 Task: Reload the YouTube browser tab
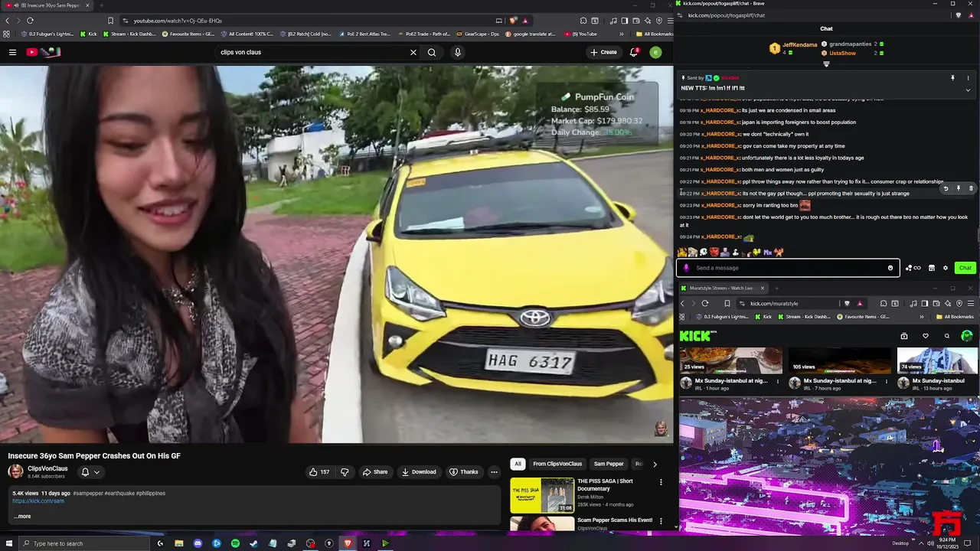coord(30,21)
